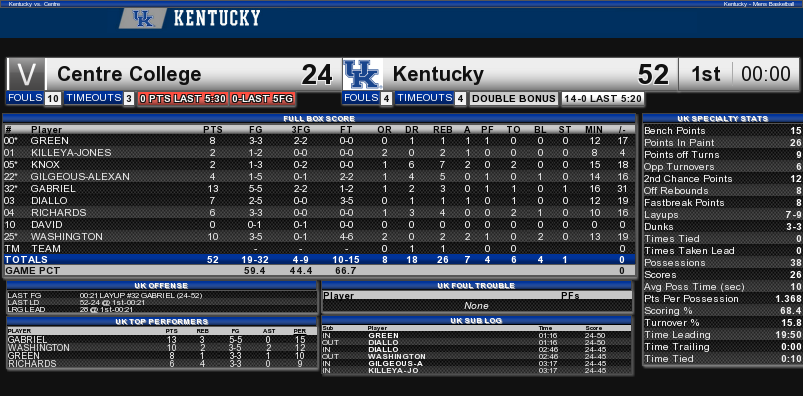803x396 pixels.
Task: Click the UK logo in the header banner
Action: pyautogui.click(x=143, y=19)
